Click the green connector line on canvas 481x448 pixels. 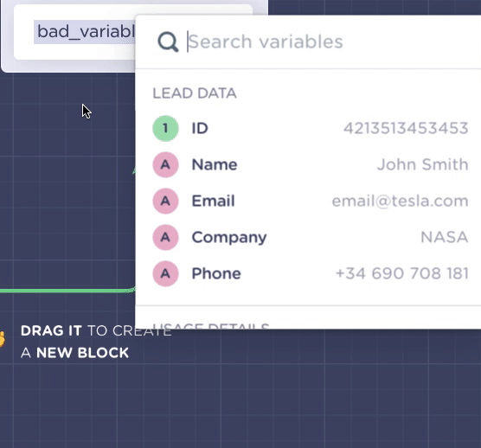pos(67,291)
